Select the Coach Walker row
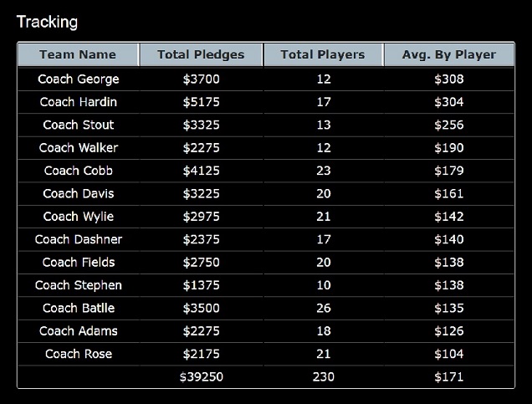532x404 pixels. coord(266,148)
